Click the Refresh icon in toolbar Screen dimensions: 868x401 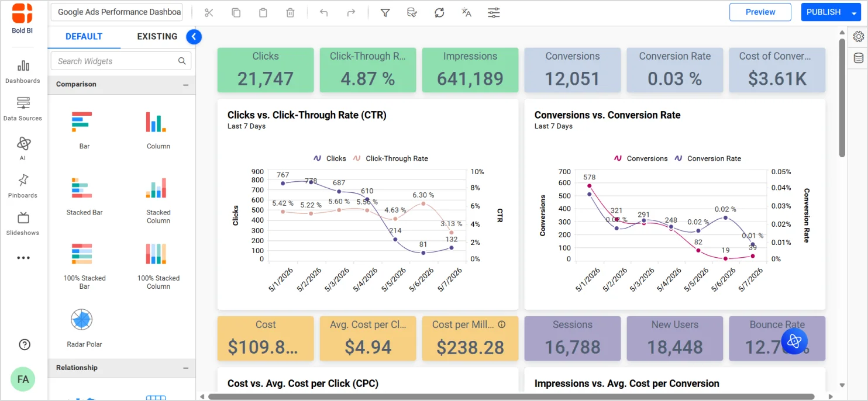point(439,12)
